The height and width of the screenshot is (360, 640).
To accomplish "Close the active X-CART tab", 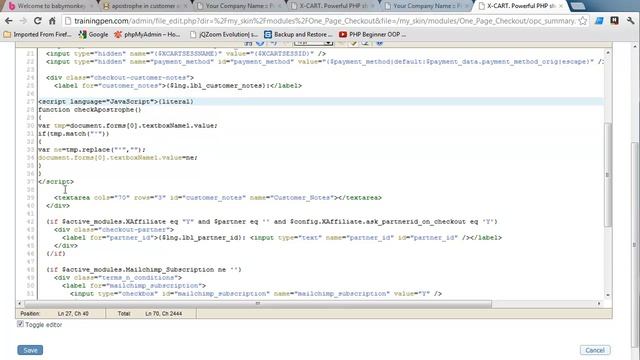I will pos(561,6).
